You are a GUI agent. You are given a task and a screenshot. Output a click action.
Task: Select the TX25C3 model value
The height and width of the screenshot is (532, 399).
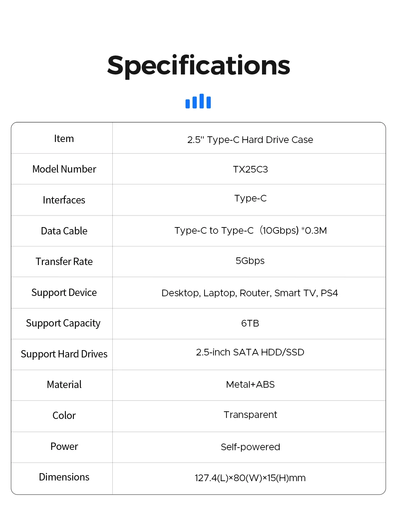click(250, 170)
